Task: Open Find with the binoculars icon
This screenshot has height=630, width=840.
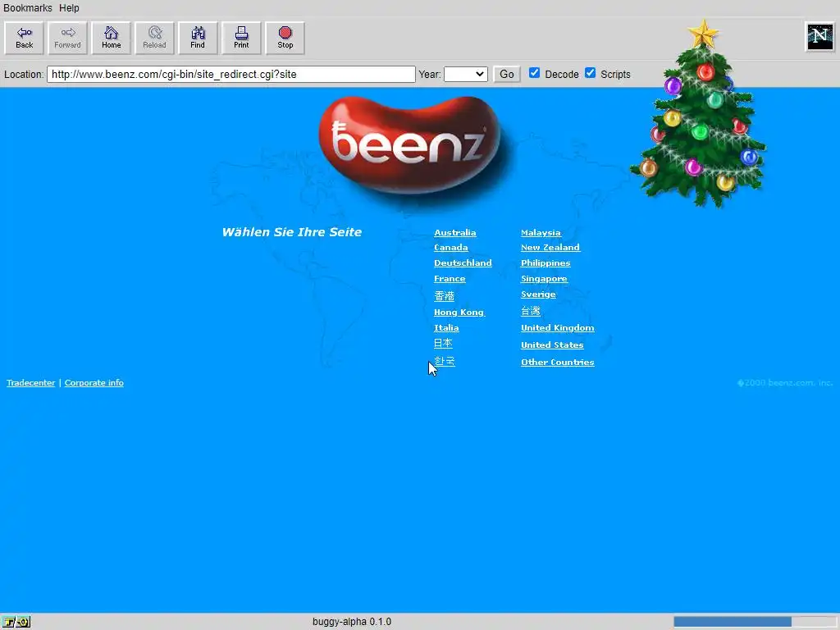Action: [198, 38]
